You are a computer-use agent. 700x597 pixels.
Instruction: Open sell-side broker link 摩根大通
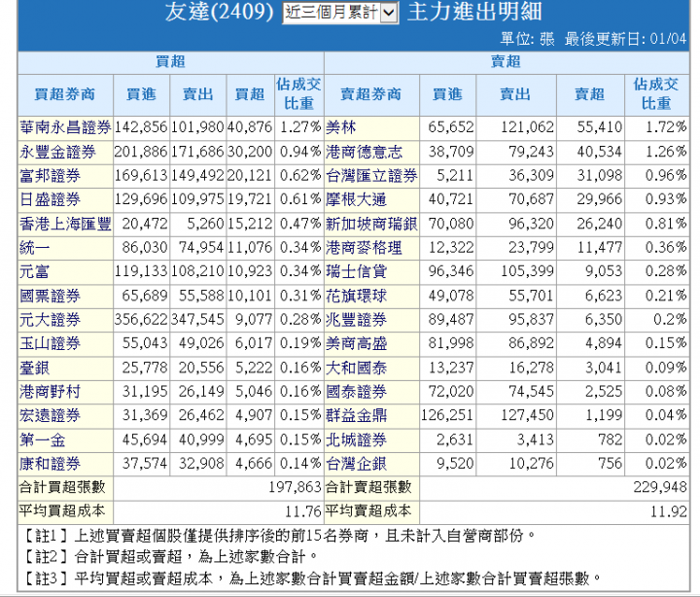click(x=356, y=199)
